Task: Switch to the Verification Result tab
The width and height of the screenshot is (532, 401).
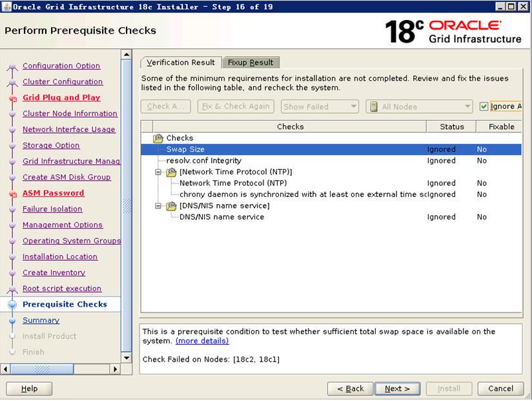Action: click(x=181, y=63)
